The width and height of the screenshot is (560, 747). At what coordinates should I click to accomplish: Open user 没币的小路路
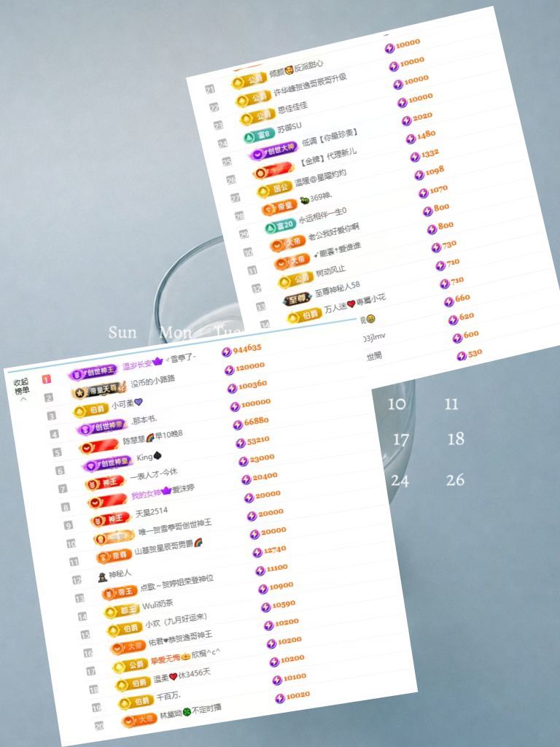pyautogui.click(x=153, y=381)
